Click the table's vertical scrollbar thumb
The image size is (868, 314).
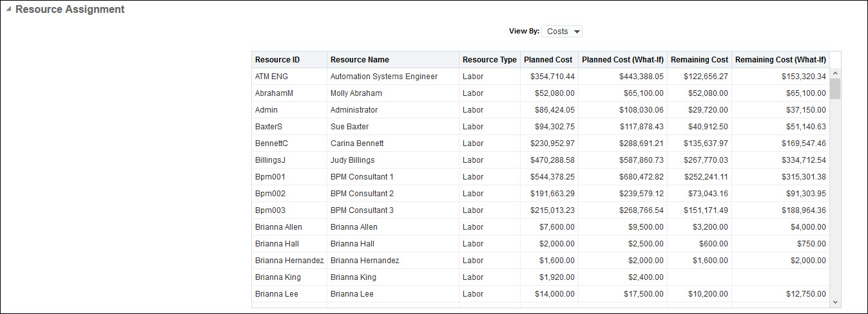click(834, 89)
